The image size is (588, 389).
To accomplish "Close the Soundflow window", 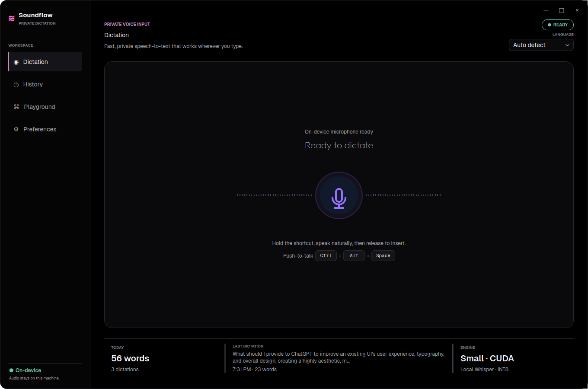I will point(577,10).
